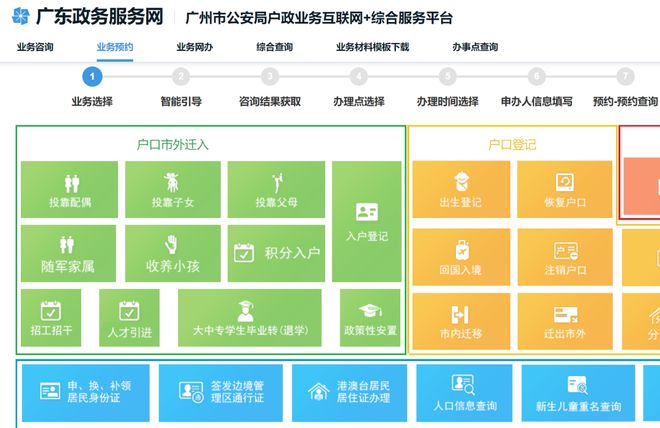Click the 申办人信息填写 step label
This screenshot has width=660, height=428.
click(537, 101)
